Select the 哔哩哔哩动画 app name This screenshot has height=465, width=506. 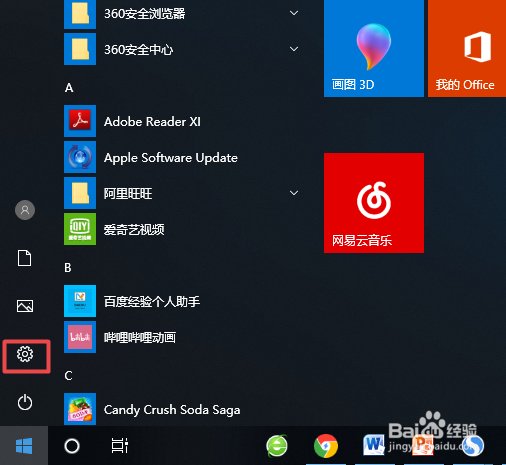pos(140,337)
